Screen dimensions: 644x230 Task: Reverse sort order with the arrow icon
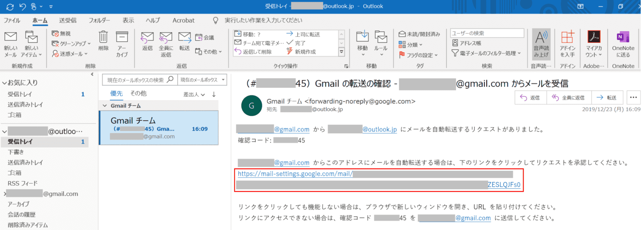pos(214,94)
